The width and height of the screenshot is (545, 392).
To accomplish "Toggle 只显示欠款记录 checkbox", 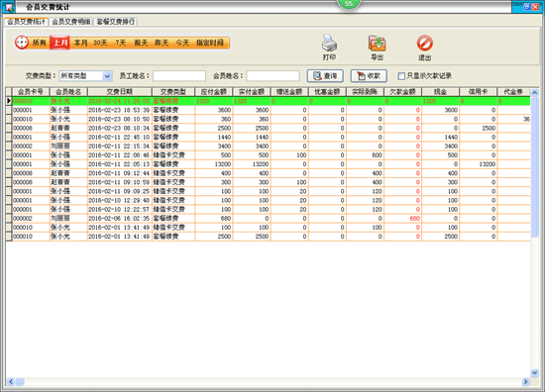I will pos(401,76).
